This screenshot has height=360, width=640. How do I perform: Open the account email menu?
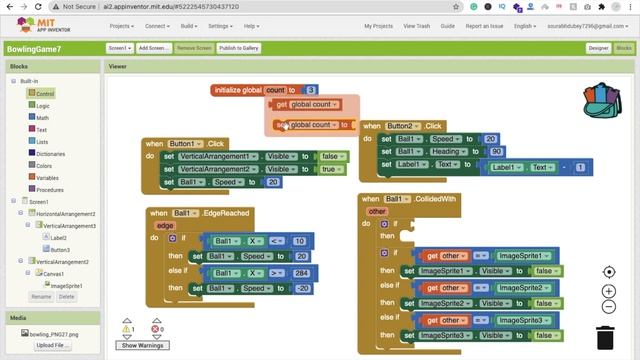[587, 26]
